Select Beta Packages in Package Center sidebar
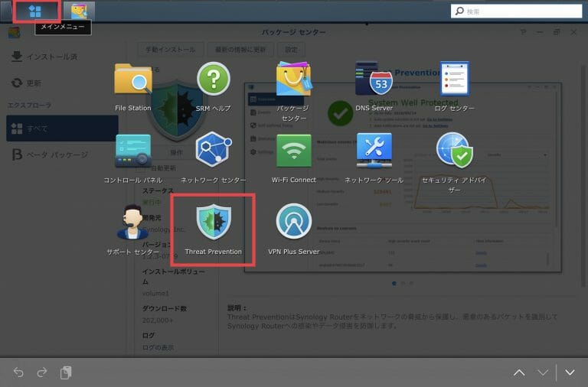588x387 pixels. click(x=51, y=154)
